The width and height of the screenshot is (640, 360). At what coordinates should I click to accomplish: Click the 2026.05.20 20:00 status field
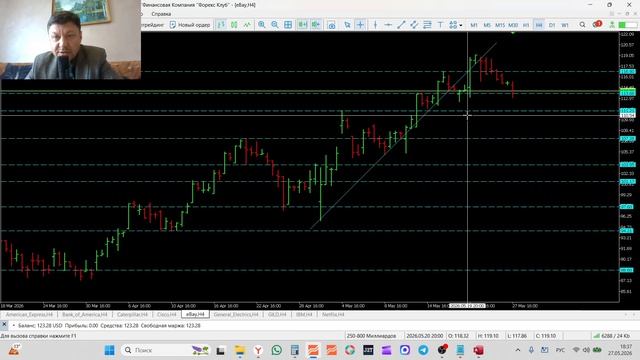[x=424, y=336]
